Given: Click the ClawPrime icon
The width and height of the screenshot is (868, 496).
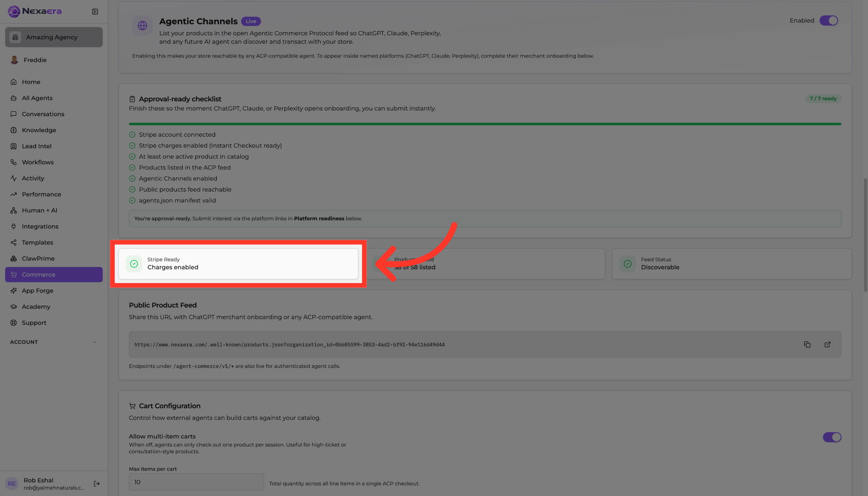Looking at the screenshot, I should pos(14,258).
